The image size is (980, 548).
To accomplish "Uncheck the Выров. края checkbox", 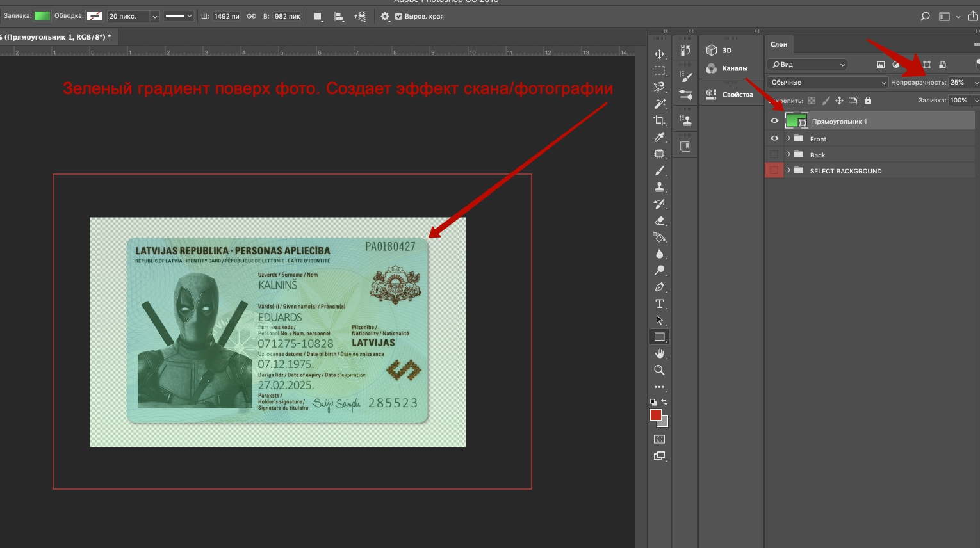I will [398, 17].
